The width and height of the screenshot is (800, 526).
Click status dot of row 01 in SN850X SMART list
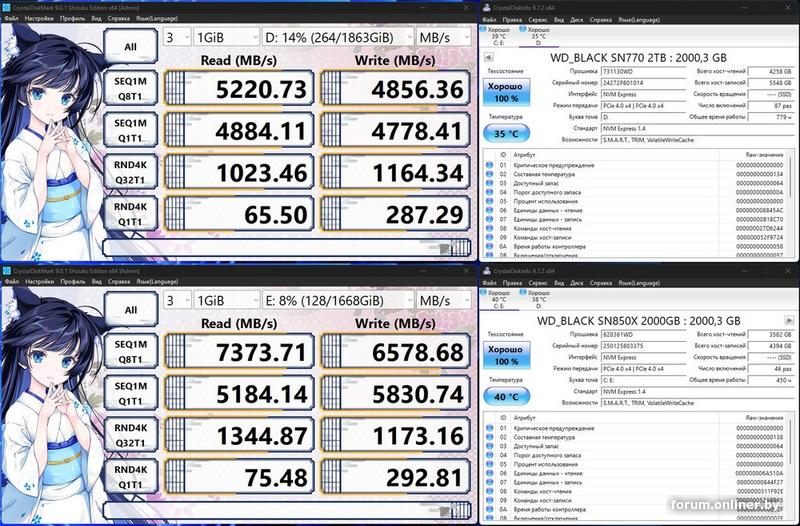click(489, 429)
